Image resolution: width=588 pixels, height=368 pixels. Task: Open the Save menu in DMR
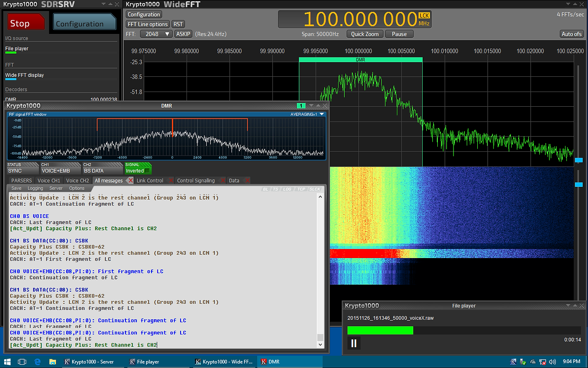17,188
